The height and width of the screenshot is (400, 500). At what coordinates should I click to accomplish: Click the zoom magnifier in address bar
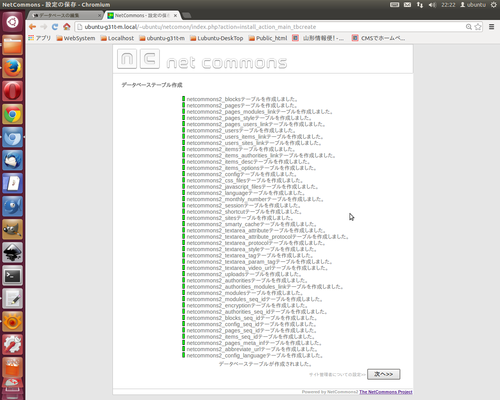(x=469, y=27)
